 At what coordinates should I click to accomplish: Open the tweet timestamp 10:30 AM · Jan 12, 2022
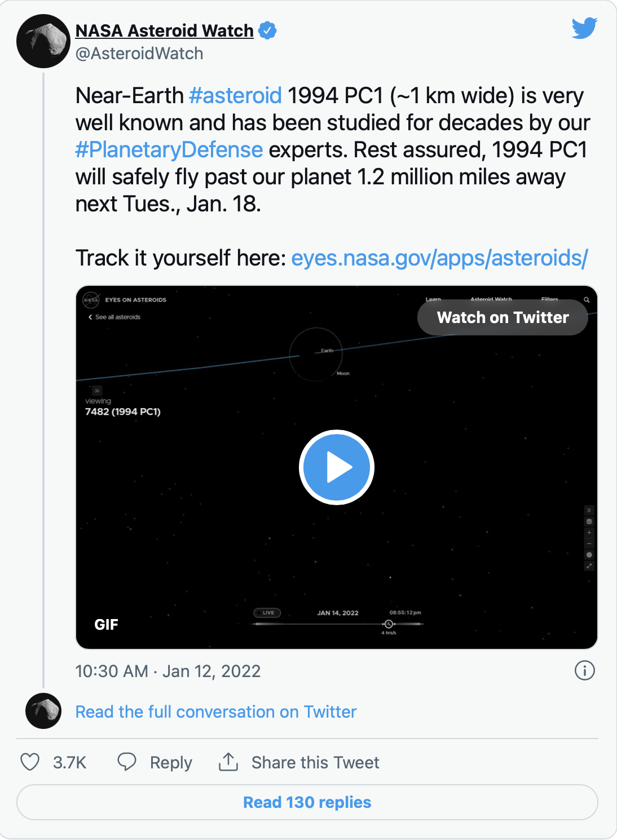point(168,671)
